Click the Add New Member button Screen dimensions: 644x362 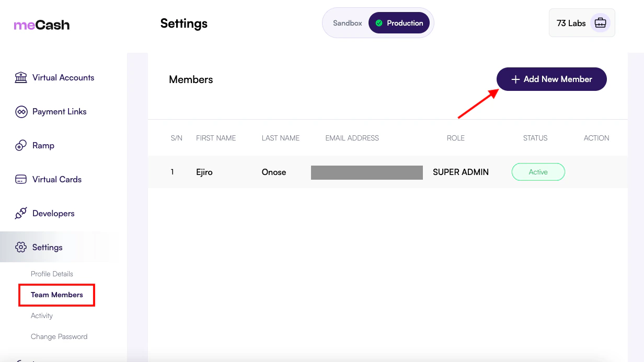(551, 79)
